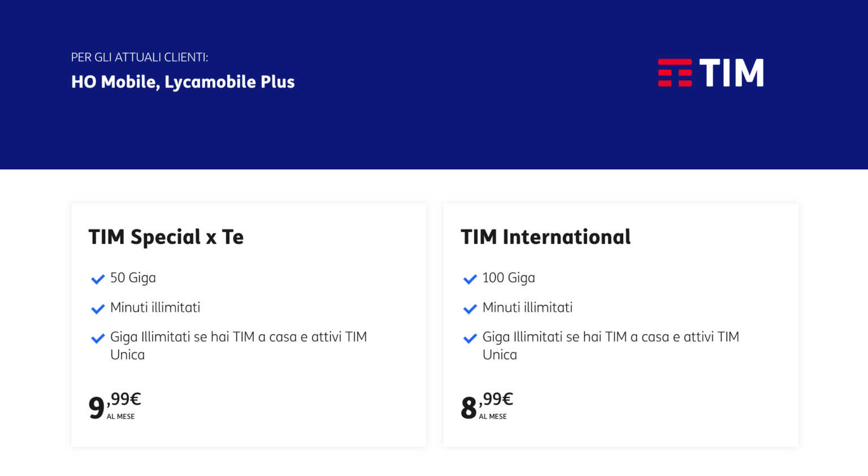Image resolution: width=868 pixels, height=476 pixels.
Task: Click "PER GLI ATTUALI CLIENTI:" label
Action: pyautogui.click(x=139, y=58)
